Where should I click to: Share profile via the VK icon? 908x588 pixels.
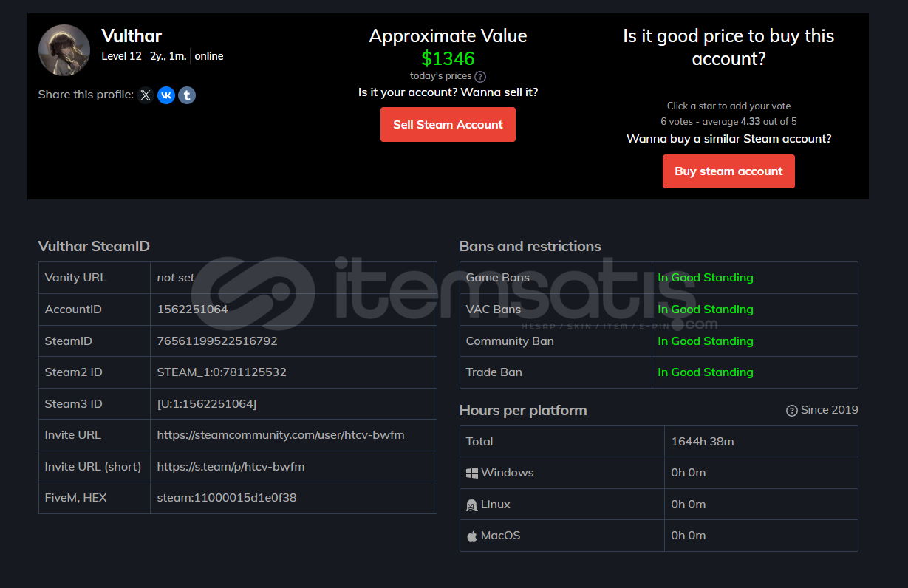pyautogui.click(x=166, y=95)
